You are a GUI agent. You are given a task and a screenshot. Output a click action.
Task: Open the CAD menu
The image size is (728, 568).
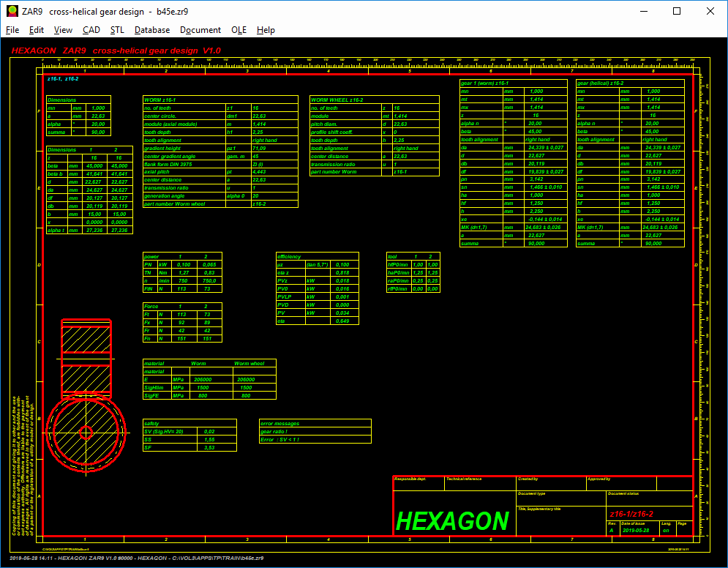(x=91, y=30)
